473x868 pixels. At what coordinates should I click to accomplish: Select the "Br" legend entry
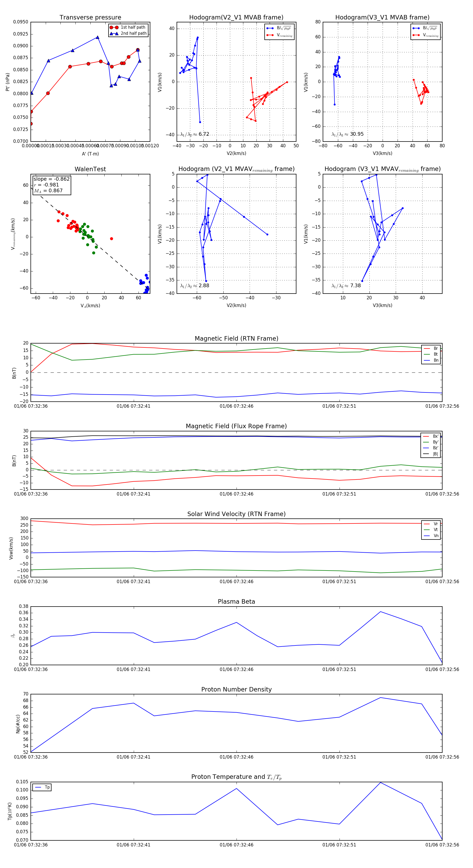point(431,349)
